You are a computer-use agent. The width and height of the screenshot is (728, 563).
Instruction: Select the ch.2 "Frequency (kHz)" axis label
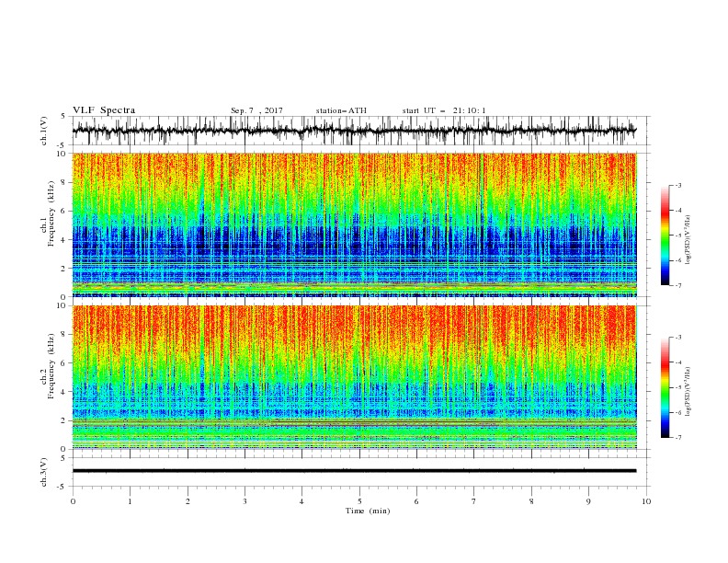click(x=51, y=366)
